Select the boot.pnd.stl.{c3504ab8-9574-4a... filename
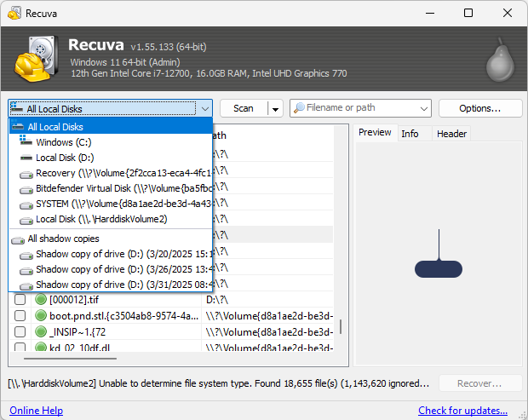Screen dimensions: 528x420 point(124,316)
